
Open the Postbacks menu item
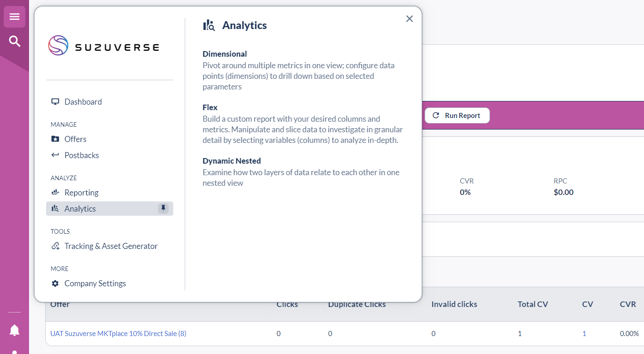coord(82,155)
